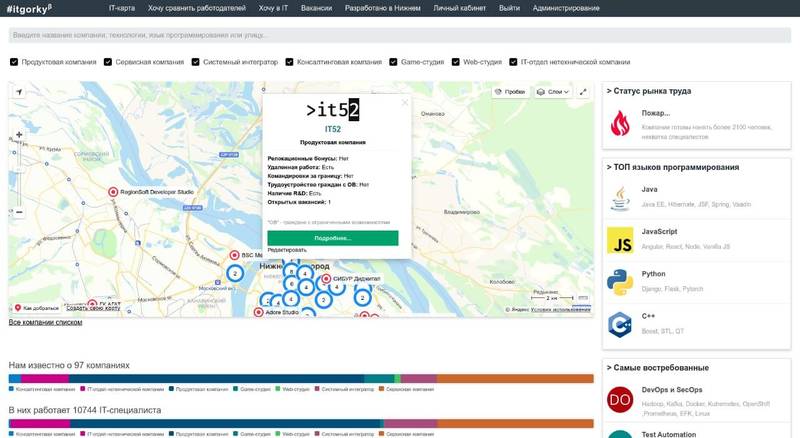Image resolution: width=800 pixels, height=438 pixels.
Task: Open Хочу в IT menu item
Action: pyautogui.click(x=273, y=8)
